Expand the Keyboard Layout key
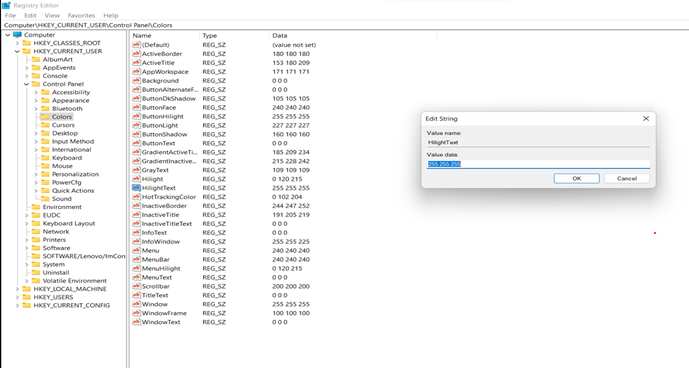 tap(26, 223)
